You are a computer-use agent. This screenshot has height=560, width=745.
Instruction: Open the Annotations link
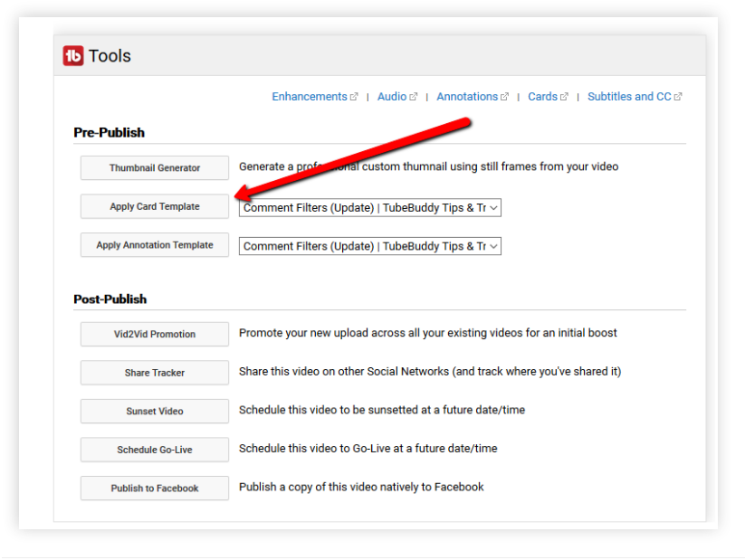466,96
